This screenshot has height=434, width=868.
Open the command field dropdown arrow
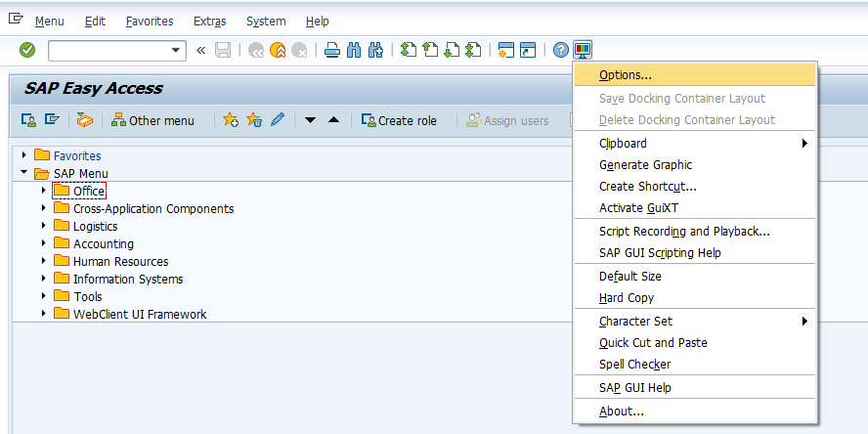pos(176,51)
